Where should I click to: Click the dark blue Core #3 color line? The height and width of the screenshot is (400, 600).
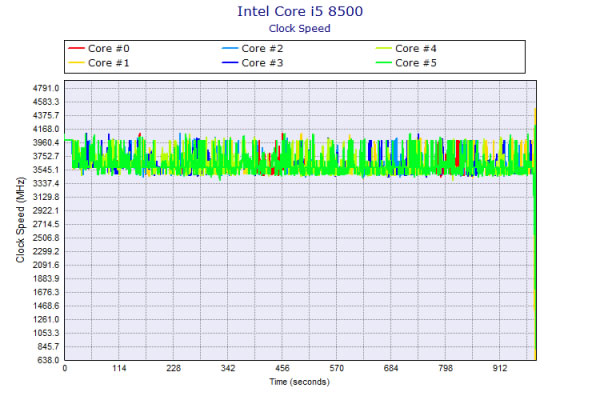pos(230,63)
